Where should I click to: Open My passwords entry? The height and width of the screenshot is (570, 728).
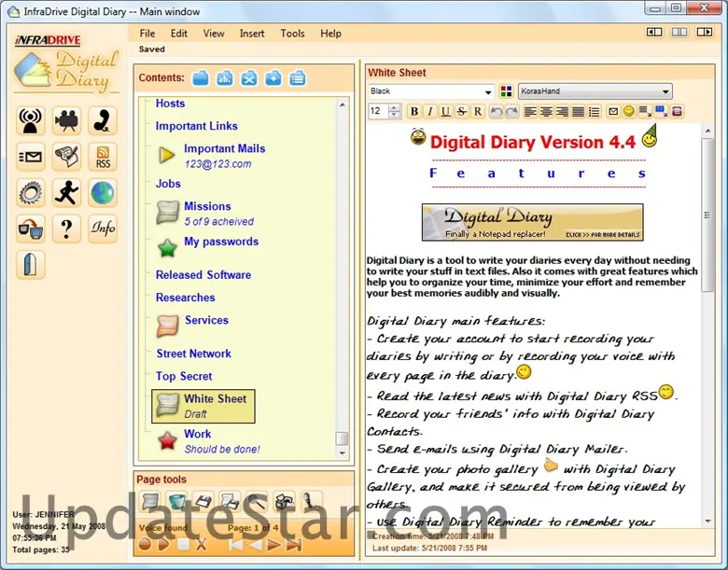click(221, 242)
